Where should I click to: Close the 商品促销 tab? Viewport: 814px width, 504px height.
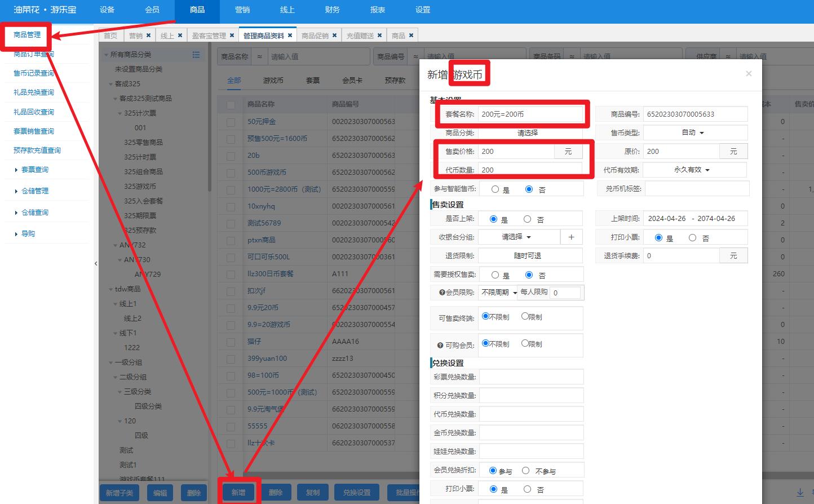(x=334, y=35)
